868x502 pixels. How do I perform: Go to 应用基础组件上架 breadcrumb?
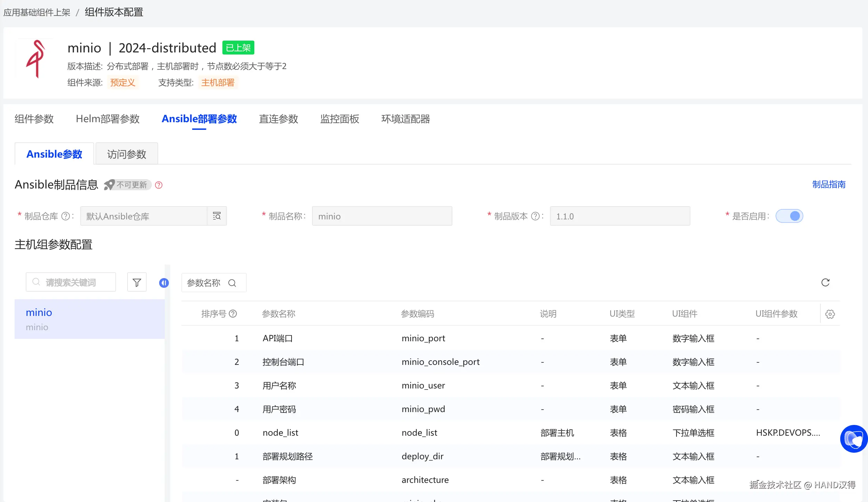37,12
